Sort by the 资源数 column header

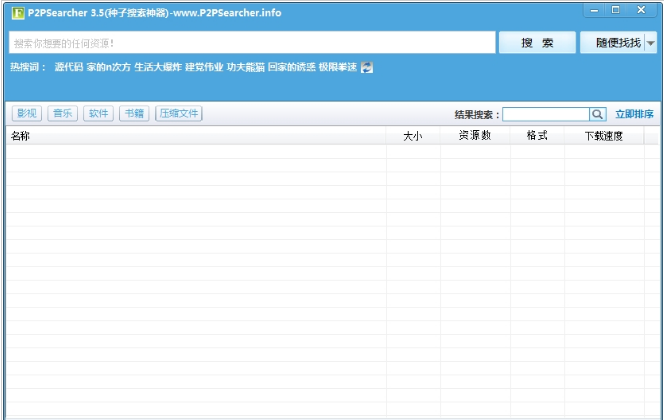pyautogui.click(x=476, y=136)
